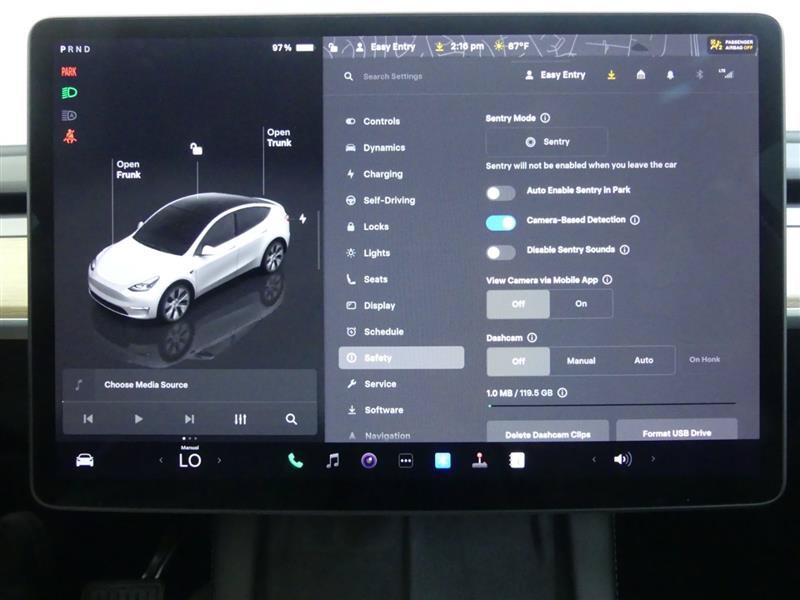Viewport: 800px width, 600px height.
Task: Tap the play button in media player
Action: click(x=138, y=419)
